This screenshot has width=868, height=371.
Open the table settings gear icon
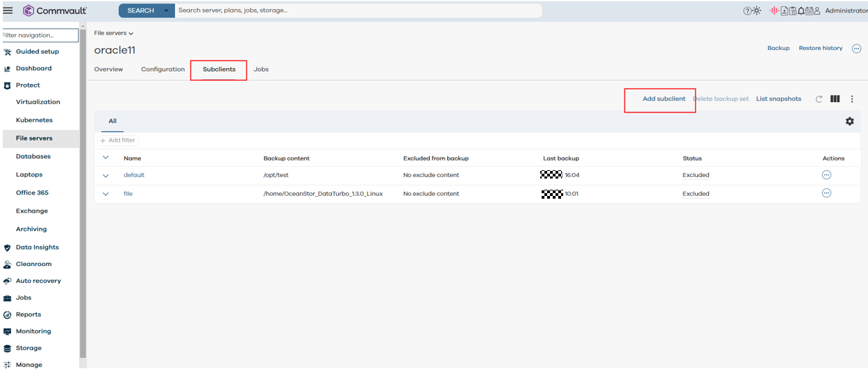click(x=849, y=122)
